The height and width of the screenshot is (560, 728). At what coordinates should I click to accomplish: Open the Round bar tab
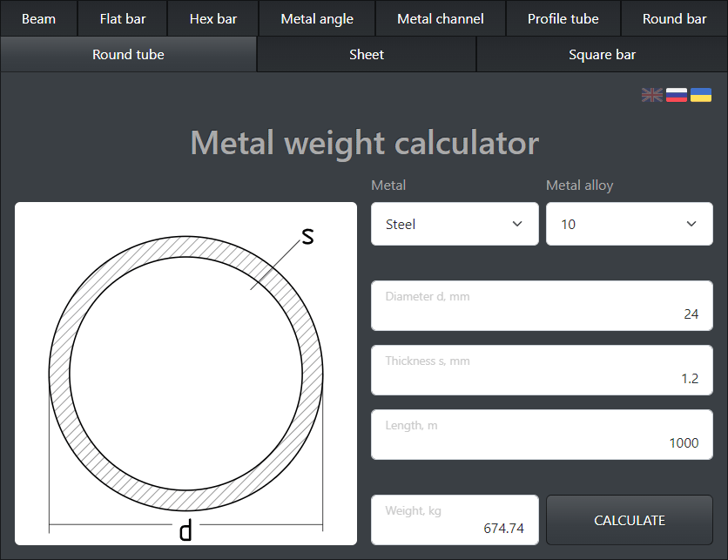[674, 18]
